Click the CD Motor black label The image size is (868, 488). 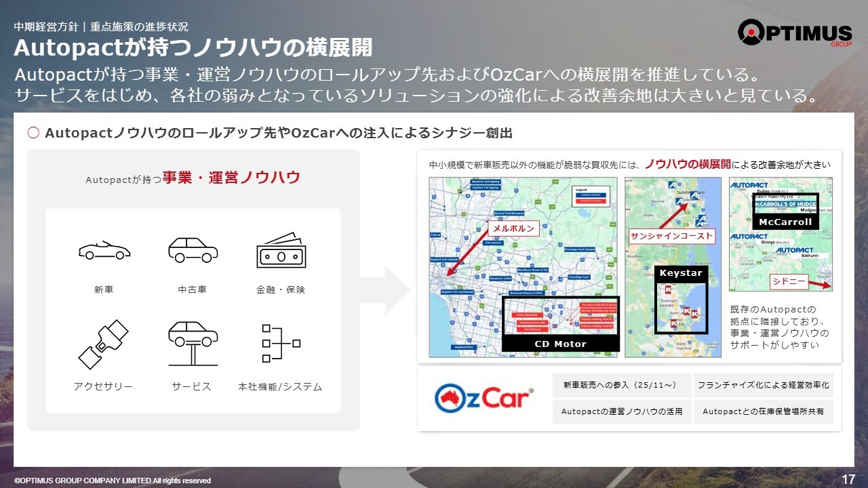point(560,344)
